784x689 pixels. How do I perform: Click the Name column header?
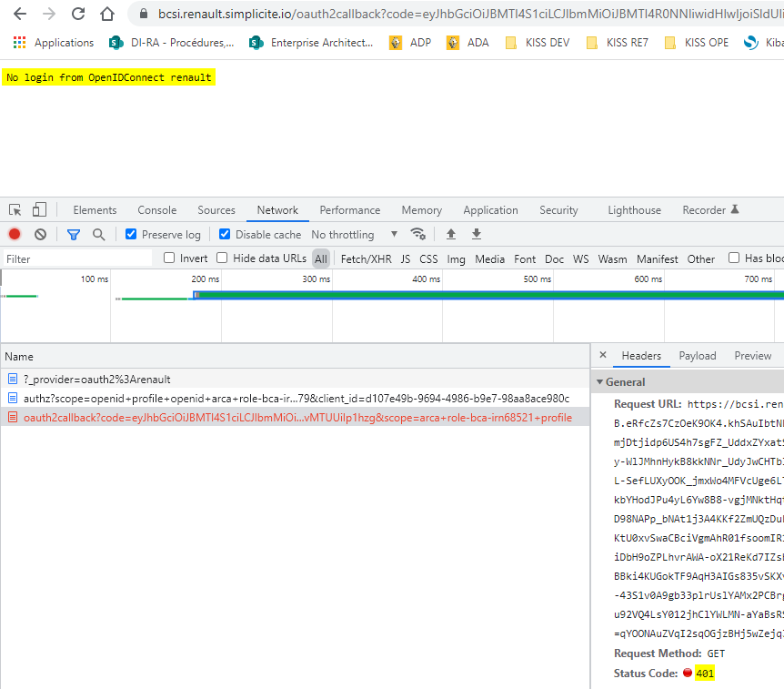(295, 356)
